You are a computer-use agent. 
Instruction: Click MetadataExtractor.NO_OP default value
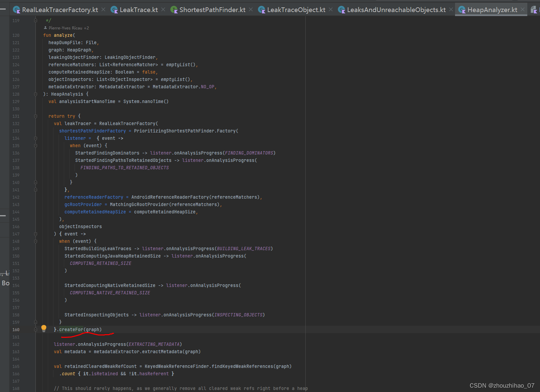click(184, 87)
